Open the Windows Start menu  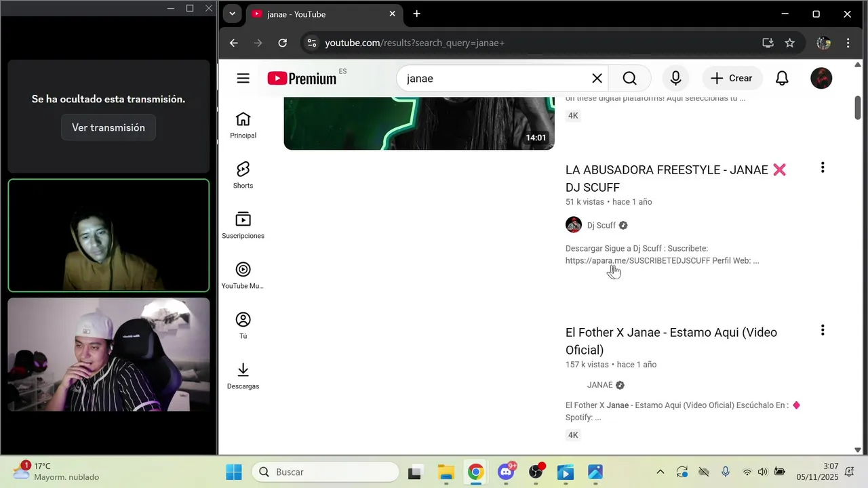[234, 472]
